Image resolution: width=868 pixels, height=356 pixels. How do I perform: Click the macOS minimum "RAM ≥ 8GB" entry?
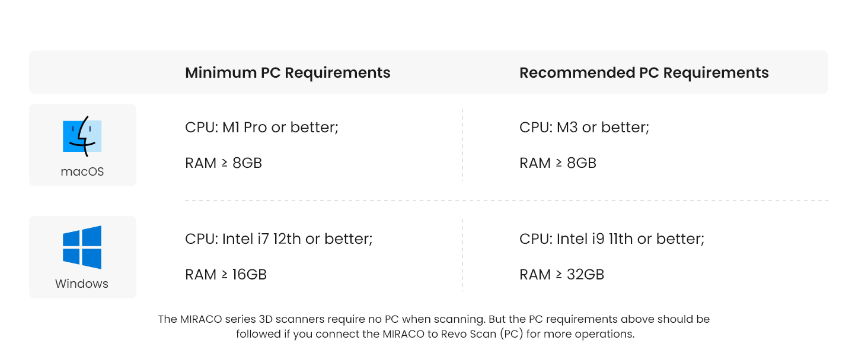coord(224,163)
